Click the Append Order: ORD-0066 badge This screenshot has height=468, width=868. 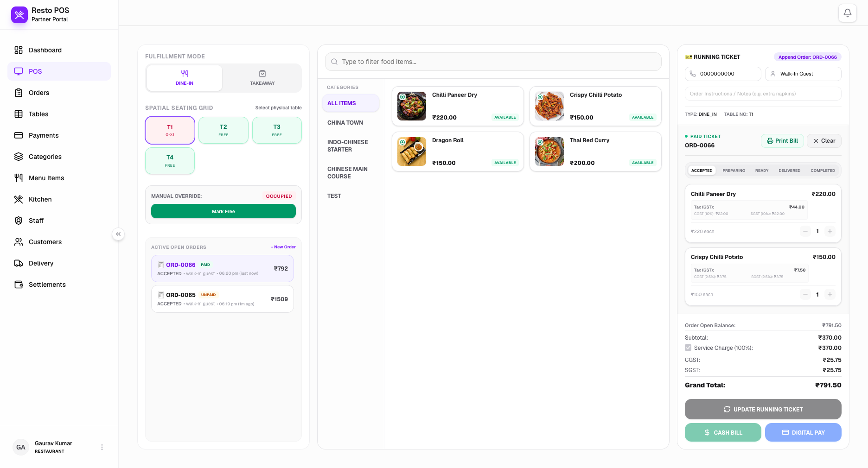808,57
